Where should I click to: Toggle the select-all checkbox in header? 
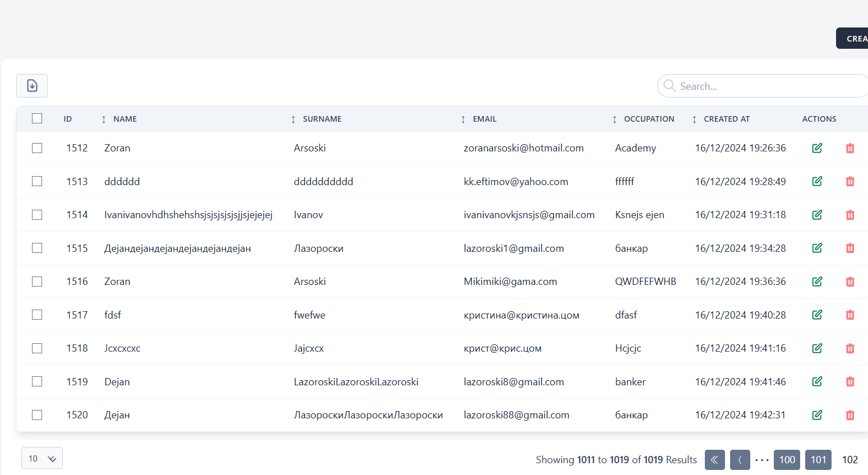pos(37,118)
